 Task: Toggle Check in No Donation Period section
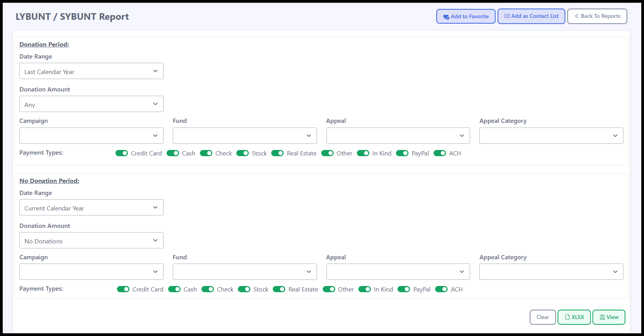click(208, 289)
